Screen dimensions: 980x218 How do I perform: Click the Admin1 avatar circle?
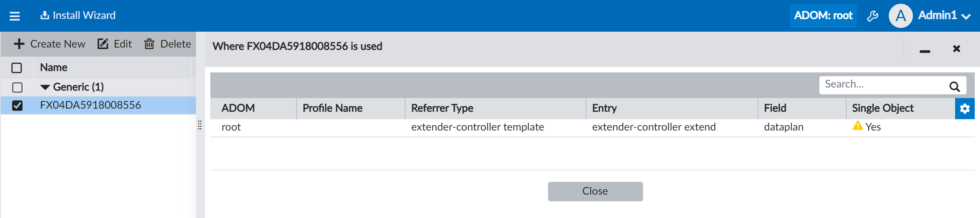[x=900, y=16]
